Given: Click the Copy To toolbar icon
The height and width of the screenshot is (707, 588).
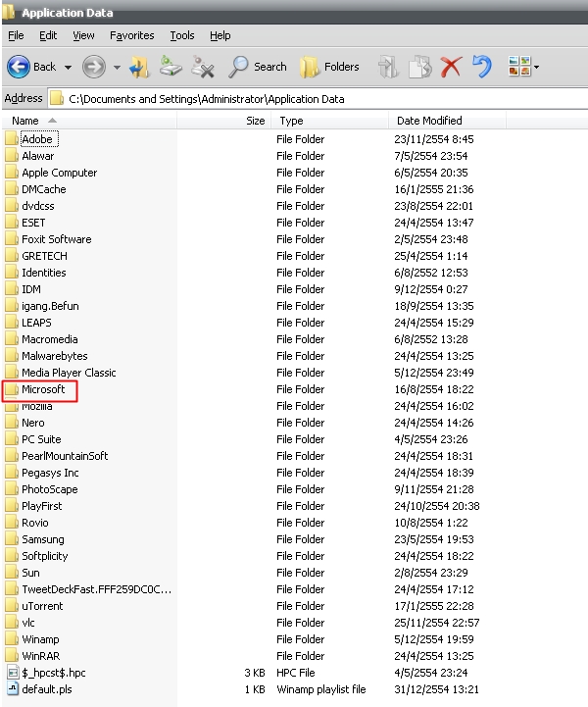Looking at the screenshot, I should (420, 67).
